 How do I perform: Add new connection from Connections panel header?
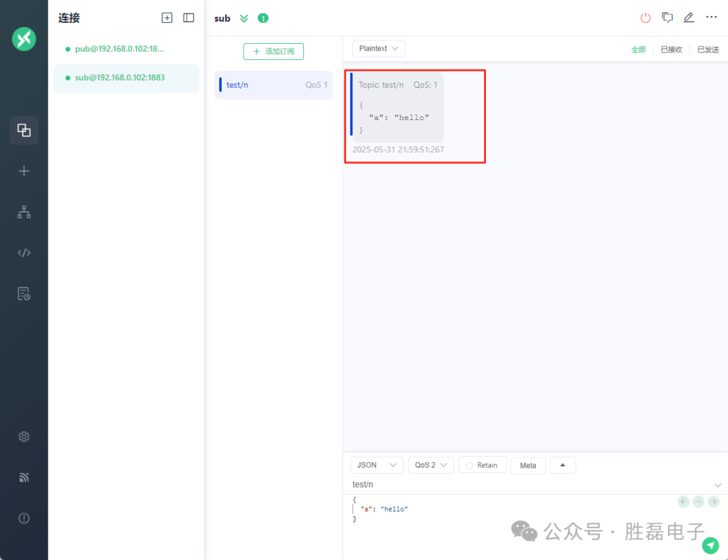click(166, 18)
